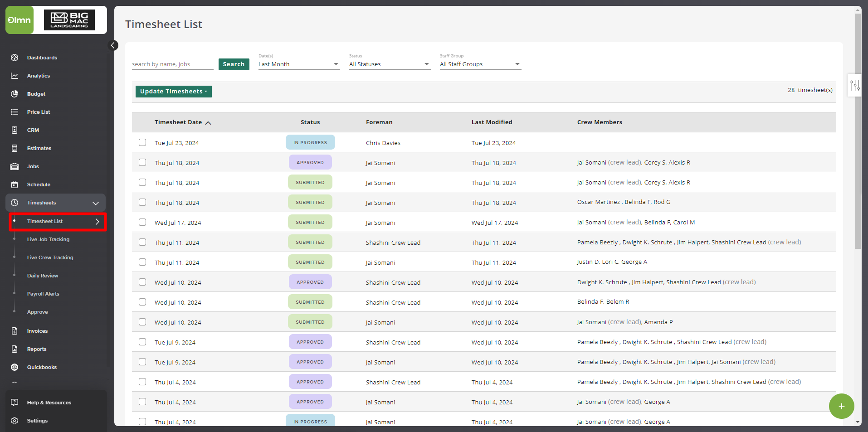Collapse the sidebar with the arrow button
The image size is (868, 432).
point(113,45)
